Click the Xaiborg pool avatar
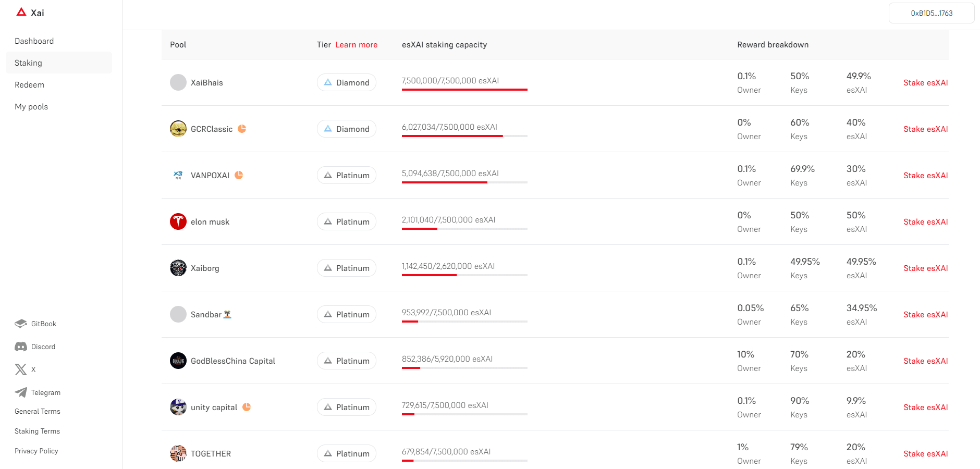Viewport: 980px width, 469px height. tap(178, 268)
